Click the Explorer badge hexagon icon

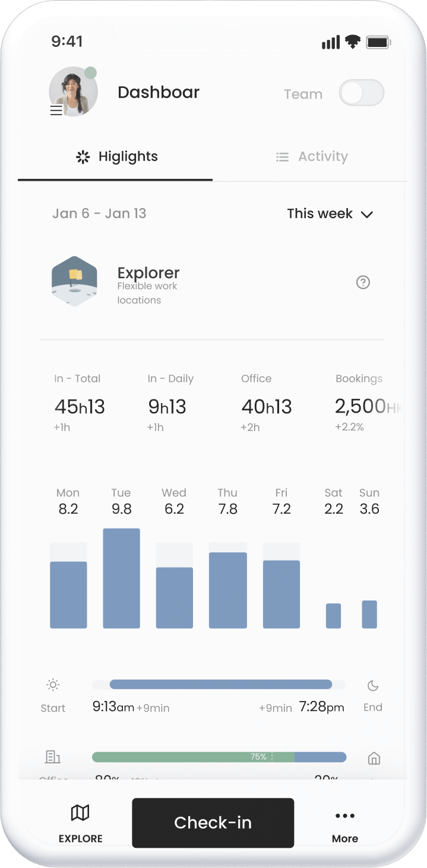(x=74, y=281)
